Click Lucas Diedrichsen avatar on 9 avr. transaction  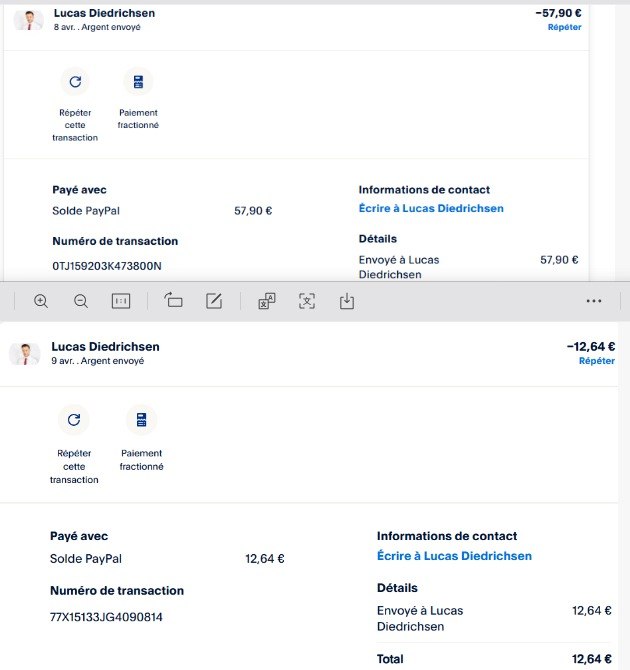coord(25,354)
